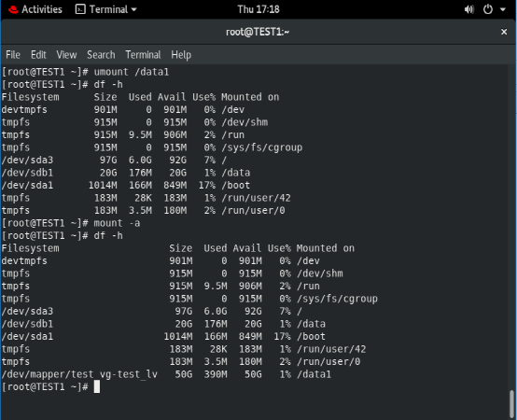Open the volume speaker icon
The height and width of the screenshot is (420, 517).
coord(468,9)
